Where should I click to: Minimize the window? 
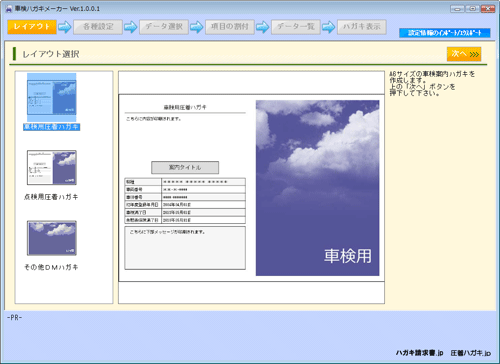457,9
